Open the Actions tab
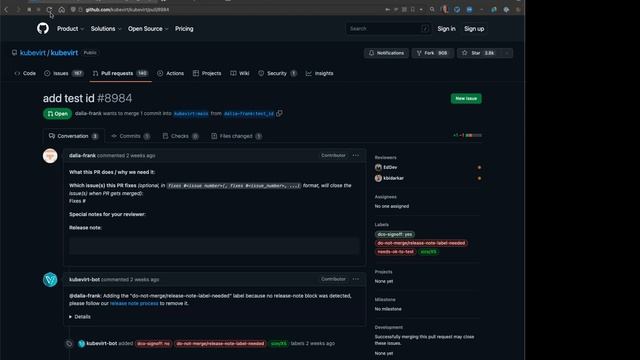The width and height of the screenshot is (640, 360). [x=171, y=73]
